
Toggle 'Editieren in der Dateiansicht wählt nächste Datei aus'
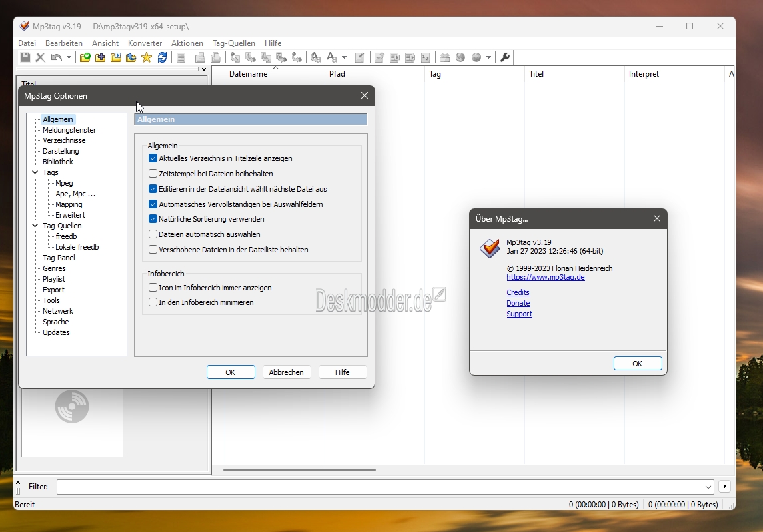pyautogui.click(x=153, y=189)
